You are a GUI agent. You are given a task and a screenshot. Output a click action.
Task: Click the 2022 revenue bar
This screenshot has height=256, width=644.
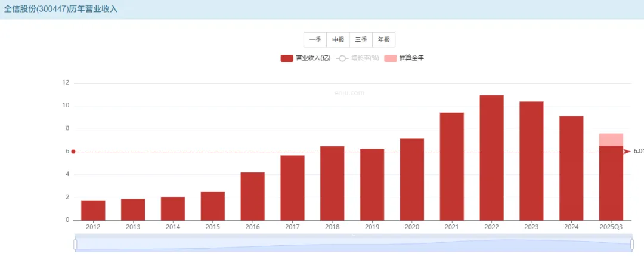[x=491, y=158]
